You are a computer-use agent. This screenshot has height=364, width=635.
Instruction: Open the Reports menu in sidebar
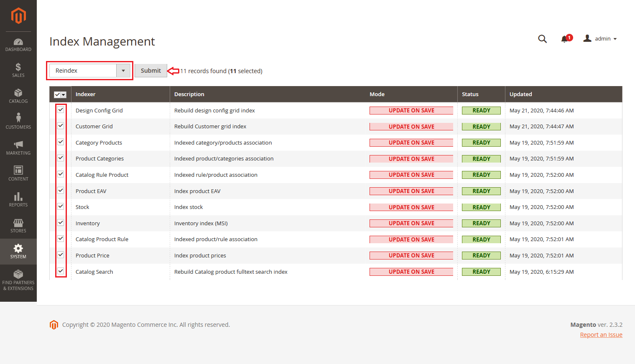(x=18, y=199)
